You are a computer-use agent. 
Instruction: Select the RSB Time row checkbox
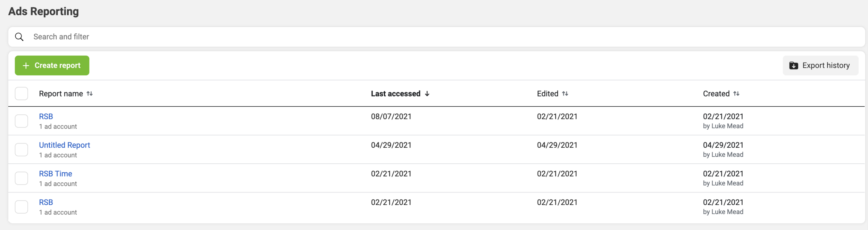pyautogui.click(x=22, y=178)
